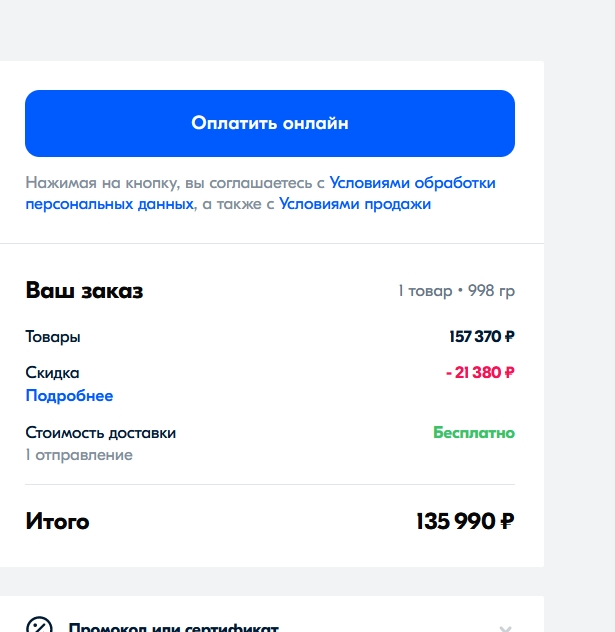Click the ruble sign in the total
This screenshot has width=615, height=632.
click(x=507, y=521)
